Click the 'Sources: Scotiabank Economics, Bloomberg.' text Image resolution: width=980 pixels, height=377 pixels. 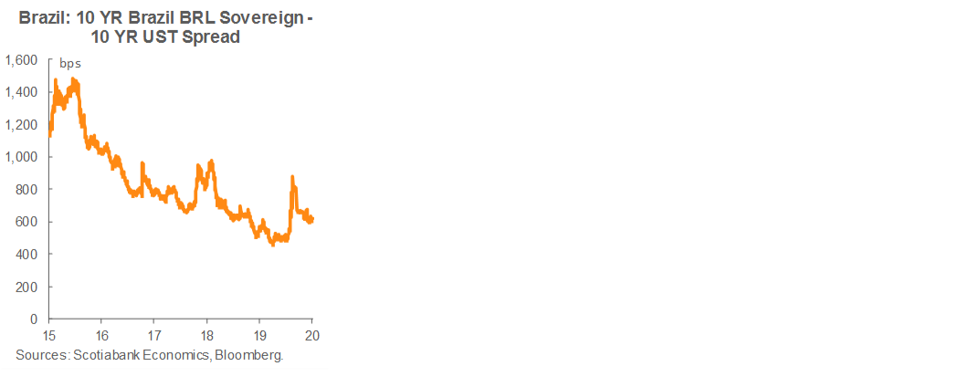pos(150,355)
